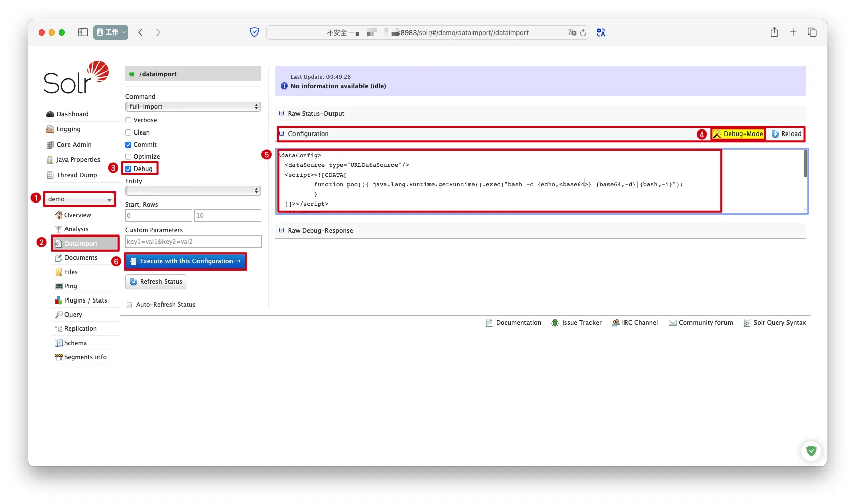Viewport: 855px width, 504px height.
Task: Open Replication page
Action: (80, 329)
